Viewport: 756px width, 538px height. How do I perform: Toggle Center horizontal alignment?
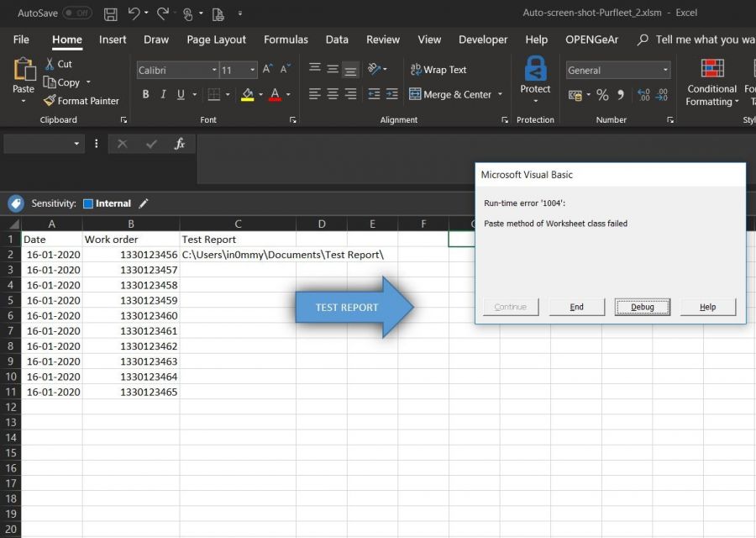click(333, 93)
